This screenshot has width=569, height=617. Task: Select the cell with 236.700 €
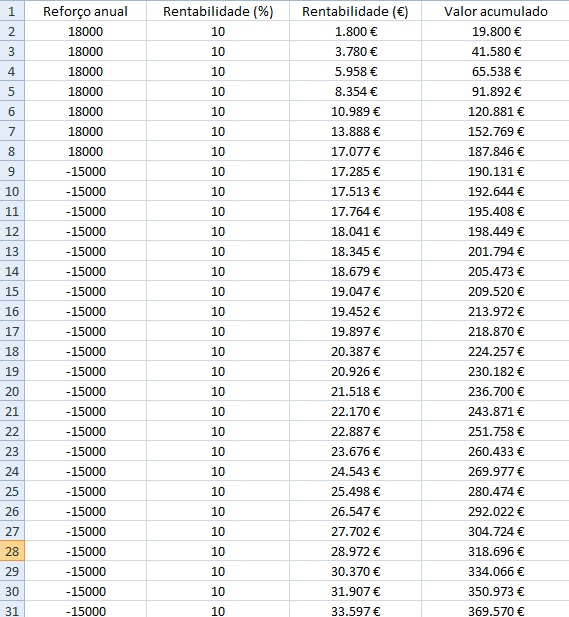click(x=495, y=391)
